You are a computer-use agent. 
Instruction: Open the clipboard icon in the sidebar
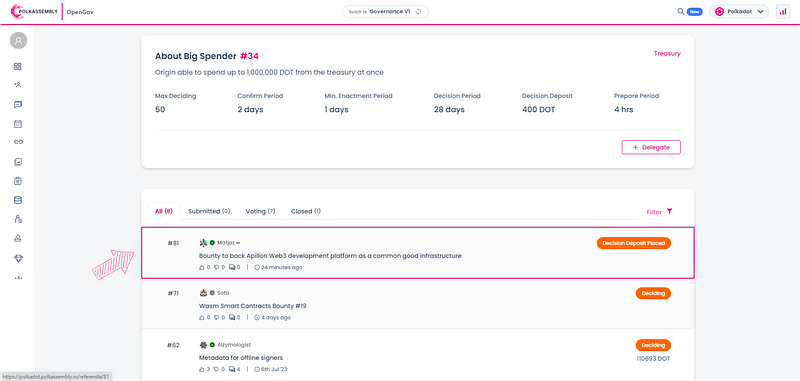18,181
